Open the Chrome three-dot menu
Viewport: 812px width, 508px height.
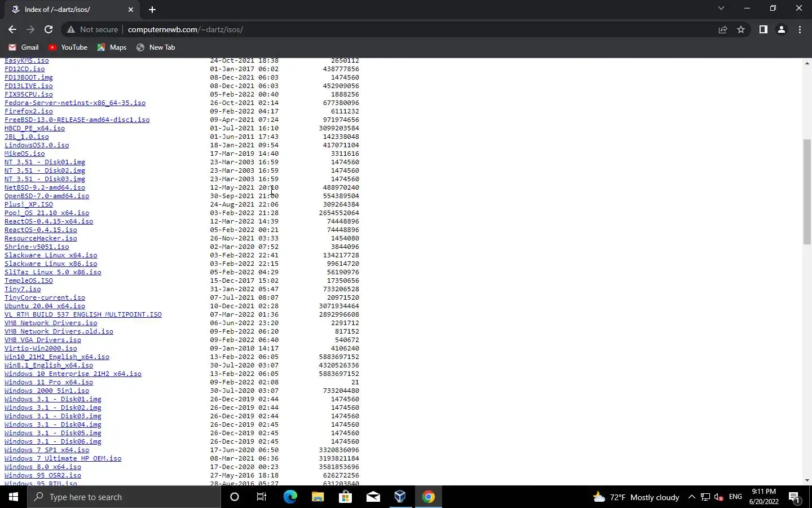800,29
